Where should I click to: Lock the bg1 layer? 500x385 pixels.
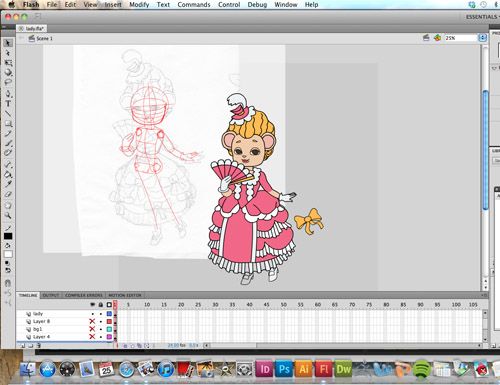point(101,329)
